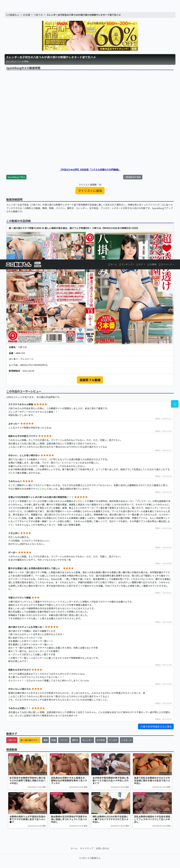Expand the タグ dropdown in navbar
The height and width of the screenshot is (868, 180).
click(x=141, y=265)
